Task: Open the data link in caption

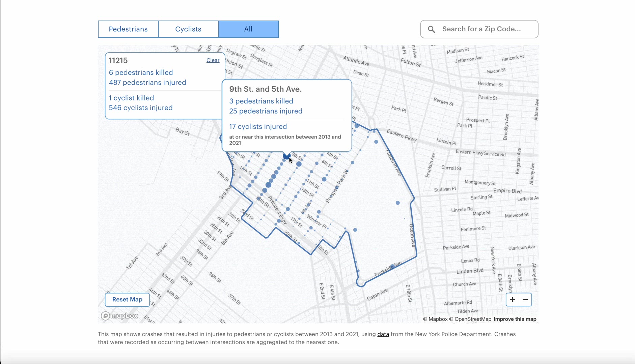Action: pyautogui.click(x=383, y=334)
